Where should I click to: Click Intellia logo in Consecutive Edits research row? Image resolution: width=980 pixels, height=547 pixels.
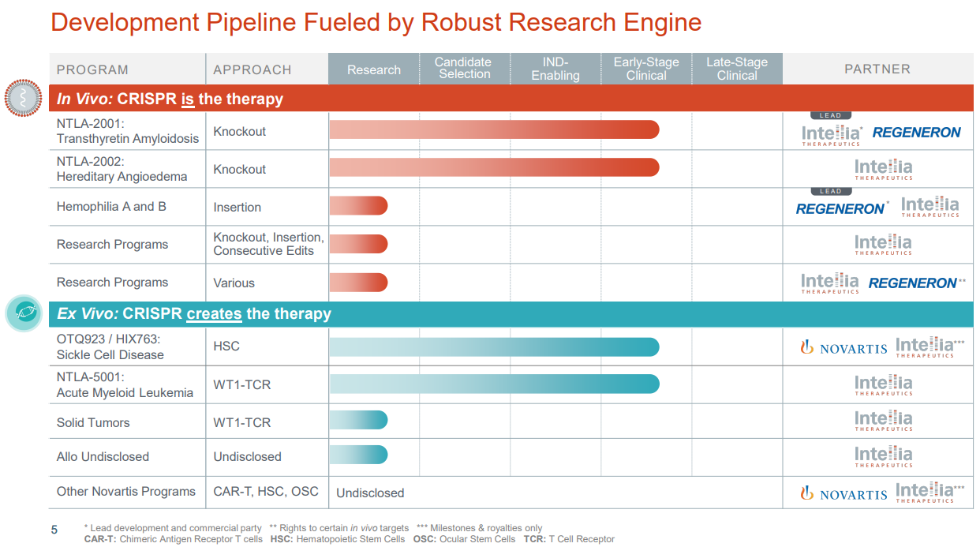point(883,244)
